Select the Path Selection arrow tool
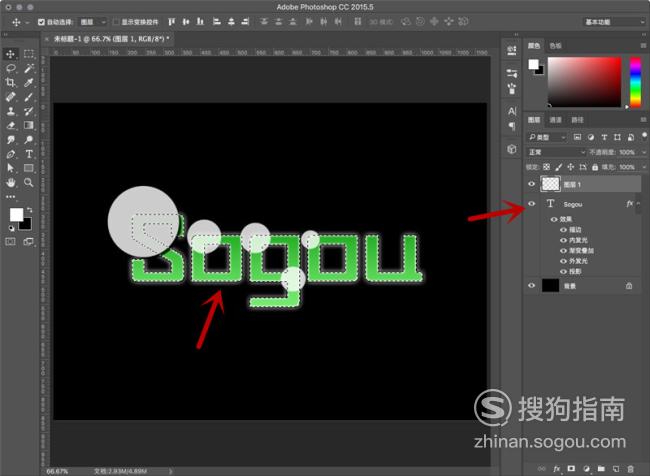Screen dimensions: 650x476 point(10,168)
